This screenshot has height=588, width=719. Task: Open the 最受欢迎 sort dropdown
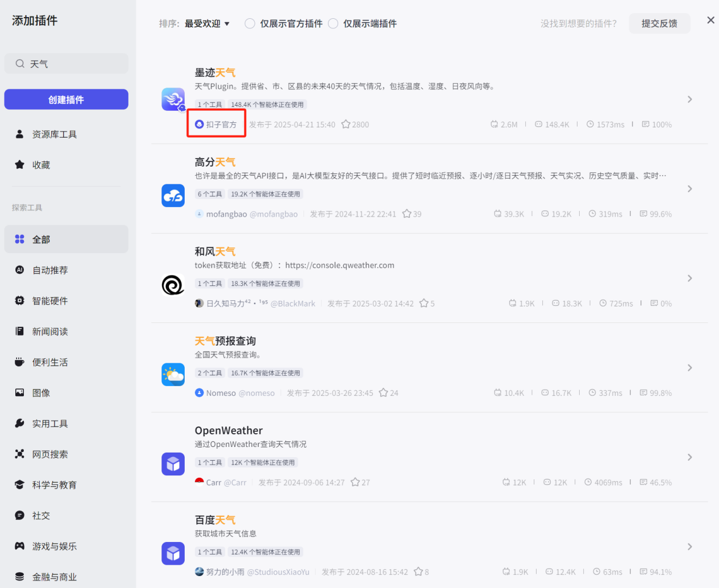(207, 23)
